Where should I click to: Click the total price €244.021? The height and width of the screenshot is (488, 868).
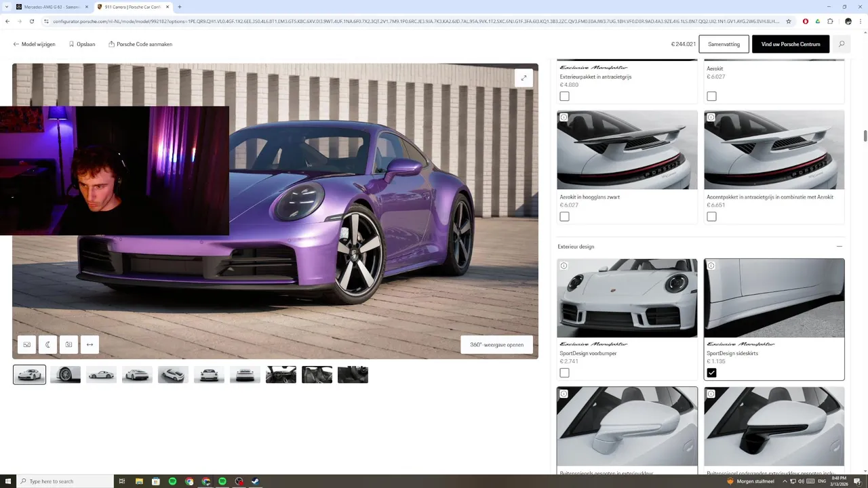click(683, 44)
